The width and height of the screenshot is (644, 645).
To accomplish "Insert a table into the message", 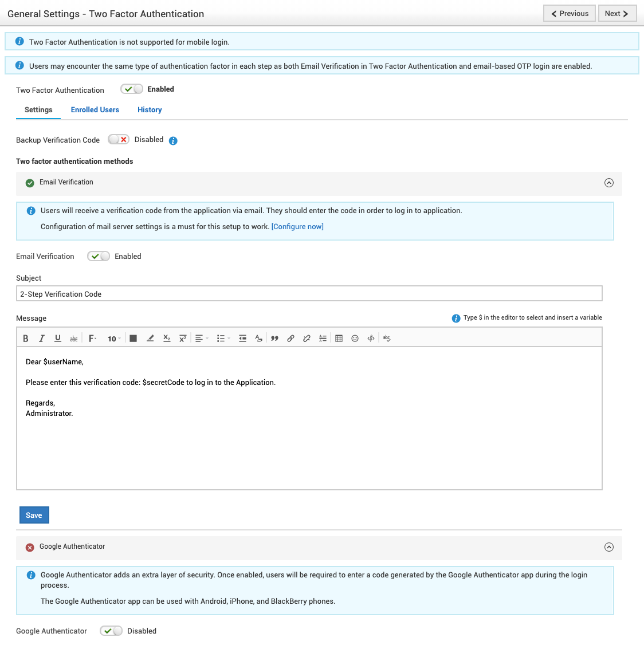I will (x=339, y=339).
